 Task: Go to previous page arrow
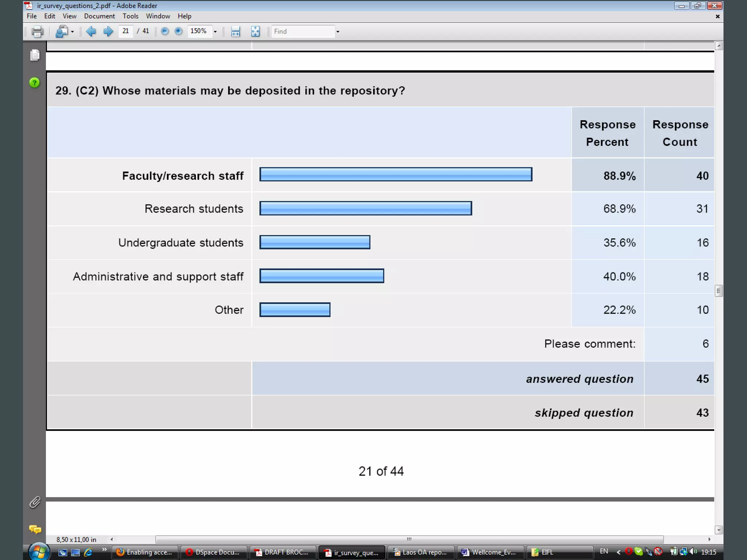pos(91,31)
